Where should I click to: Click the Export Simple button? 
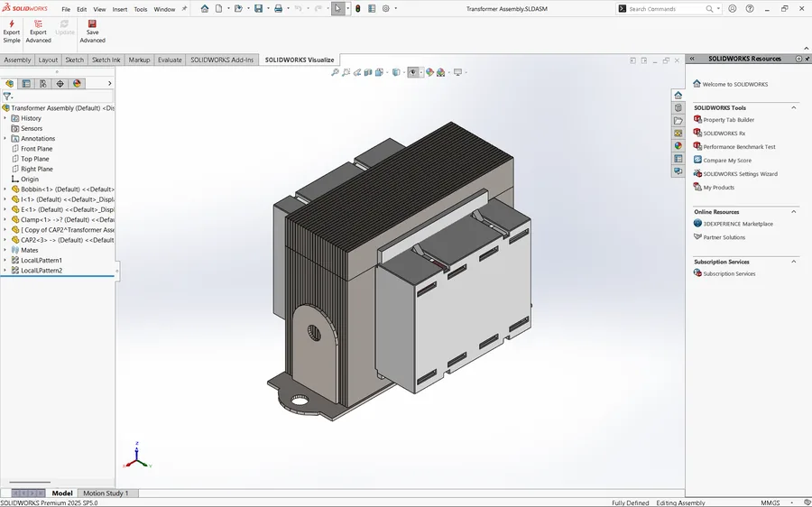(12, 32)
